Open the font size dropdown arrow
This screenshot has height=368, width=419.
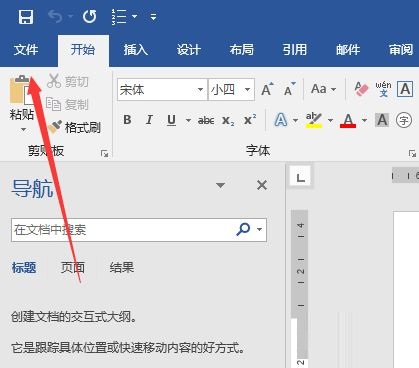coord(247,89)
